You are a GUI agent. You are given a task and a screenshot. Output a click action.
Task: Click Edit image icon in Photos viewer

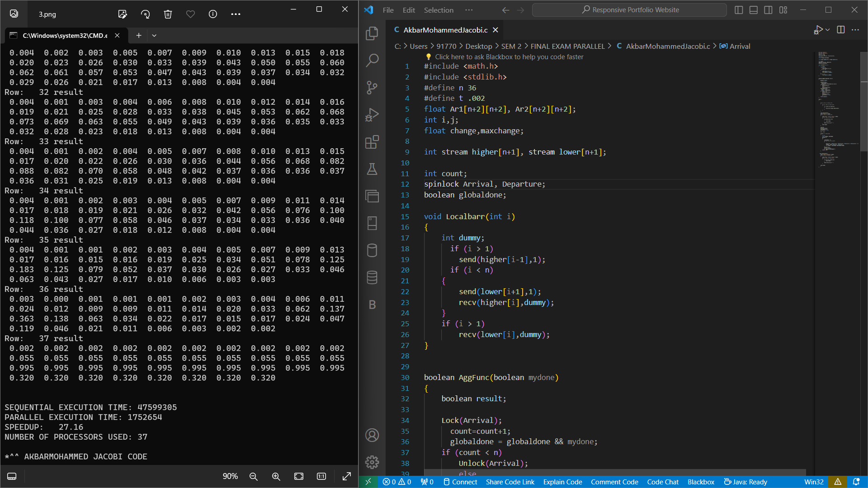click(x=123, y=14)
